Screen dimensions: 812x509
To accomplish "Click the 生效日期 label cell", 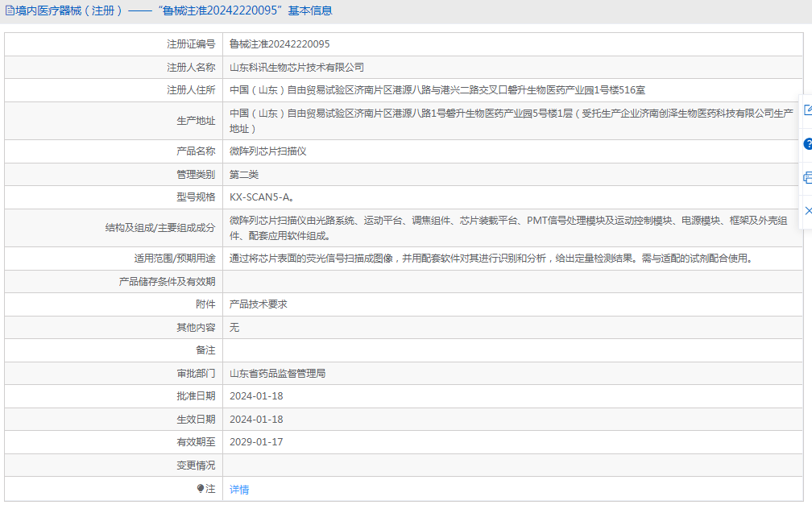I will (114, 420).
